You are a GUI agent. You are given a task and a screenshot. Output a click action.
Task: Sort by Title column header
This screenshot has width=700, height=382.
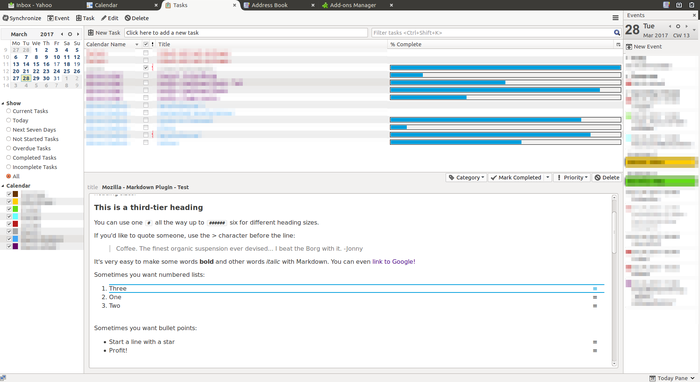click(x=271, y=44)
